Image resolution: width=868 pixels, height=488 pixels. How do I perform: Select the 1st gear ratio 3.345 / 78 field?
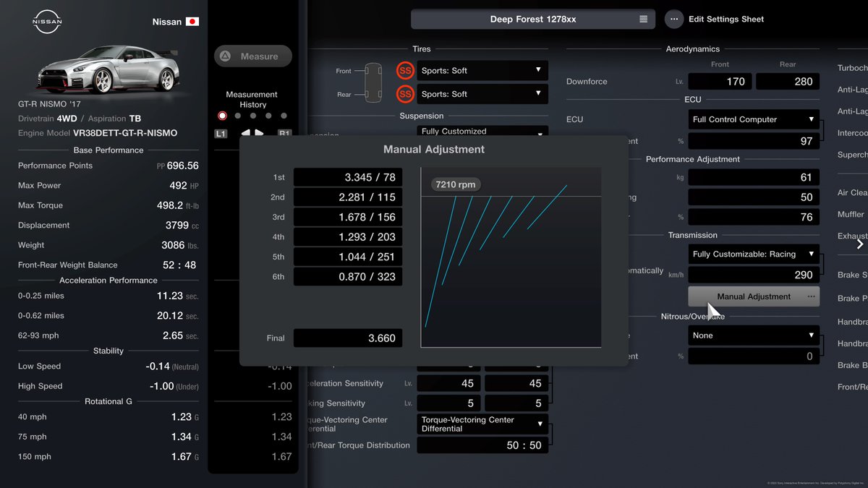(x=347, y=177)
